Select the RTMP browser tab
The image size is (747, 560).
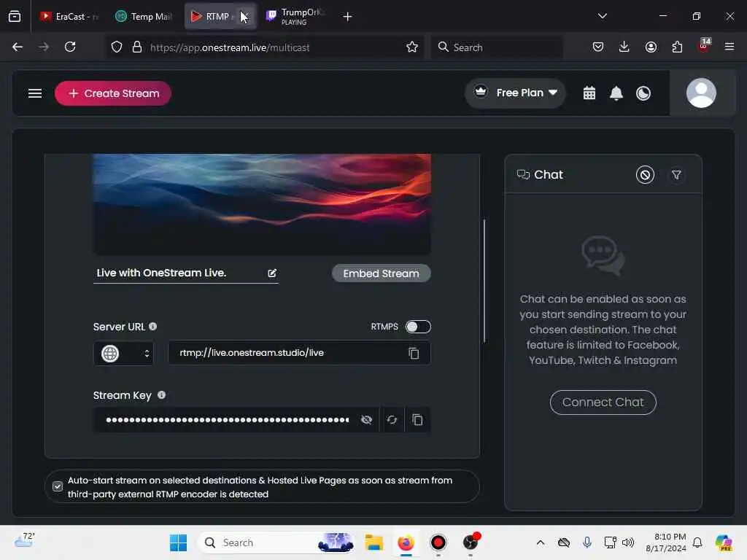click(212, 16)
